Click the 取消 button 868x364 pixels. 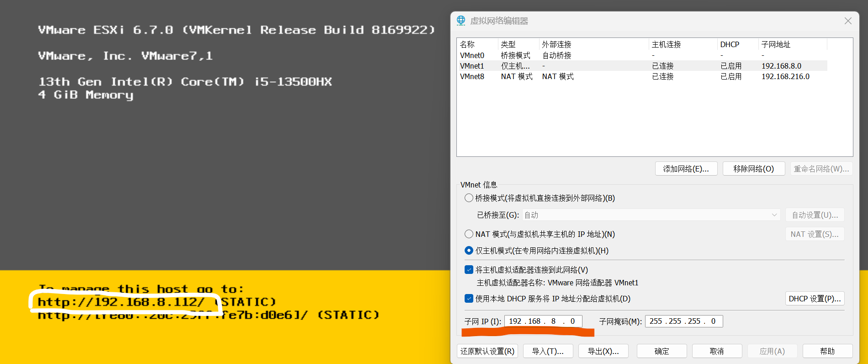717,351
